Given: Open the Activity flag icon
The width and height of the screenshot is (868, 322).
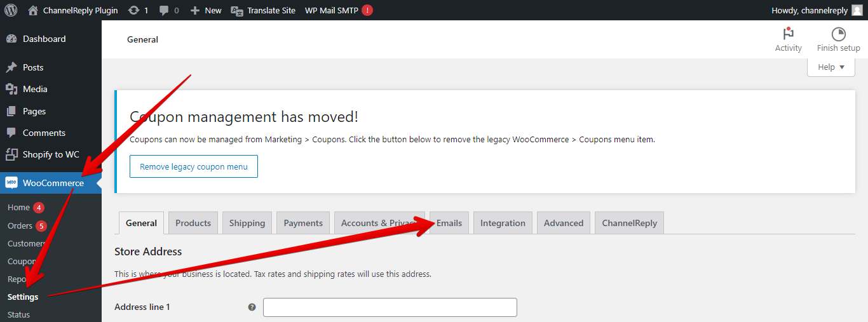Looking at the screenshot, I should point(789,34).
